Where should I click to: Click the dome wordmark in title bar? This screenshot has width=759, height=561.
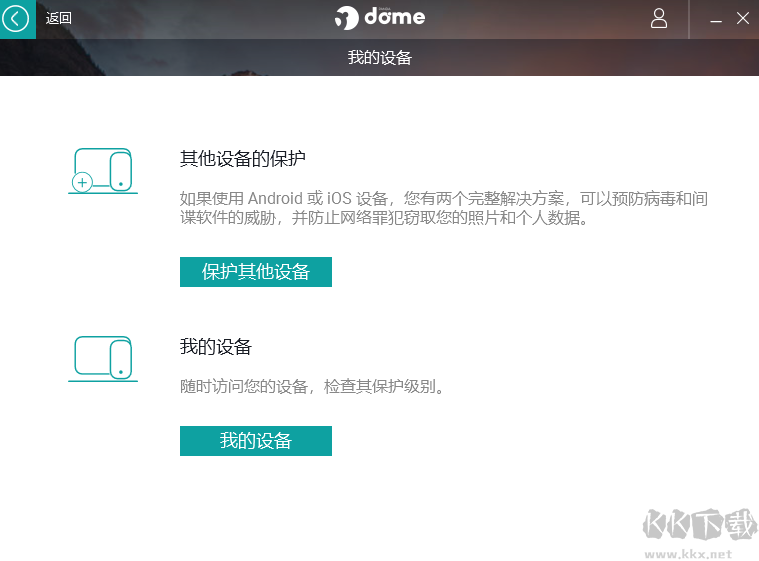[394, 17]
